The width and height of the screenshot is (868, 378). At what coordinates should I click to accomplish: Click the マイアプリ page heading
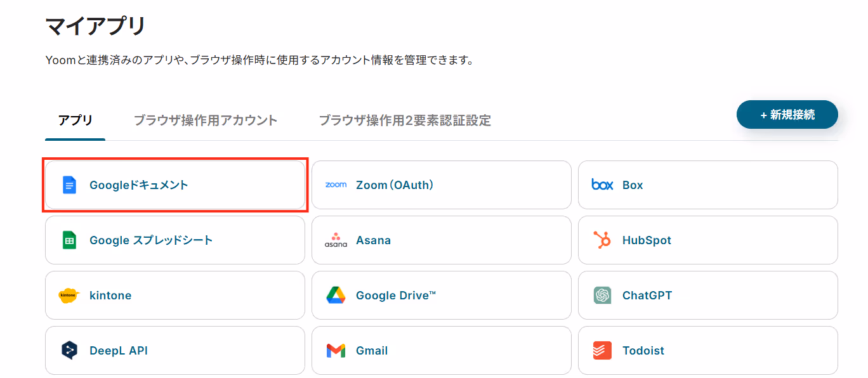click(96, 27)
